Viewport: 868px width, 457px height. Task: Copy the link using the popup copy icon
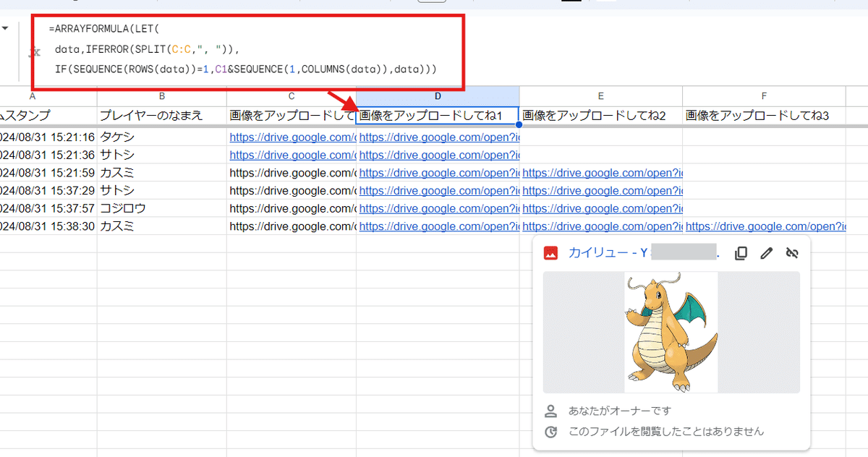tap(741, 254)
